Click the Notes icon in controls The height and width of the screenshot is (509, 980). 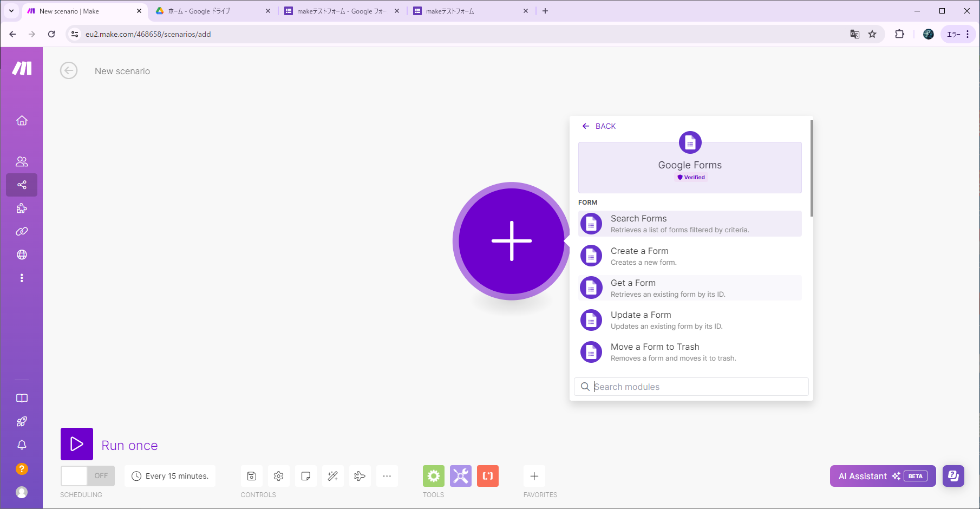click(x=306, y=476)
